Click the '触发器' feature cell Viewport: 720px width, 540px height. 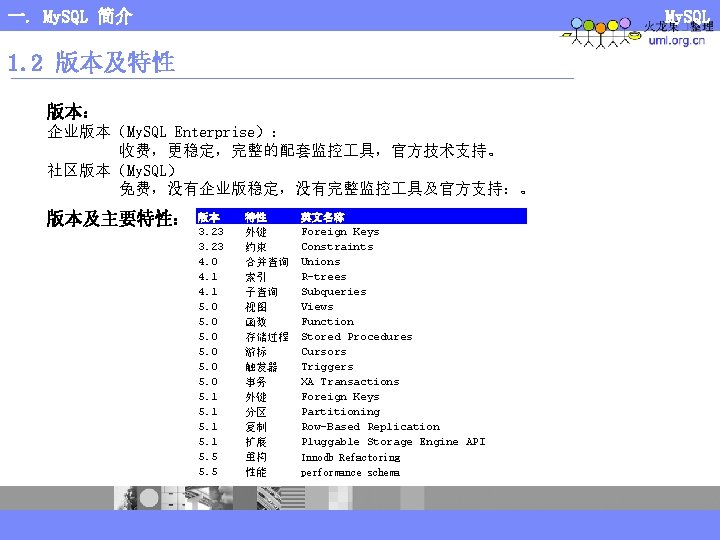click(x=261, y=367)
